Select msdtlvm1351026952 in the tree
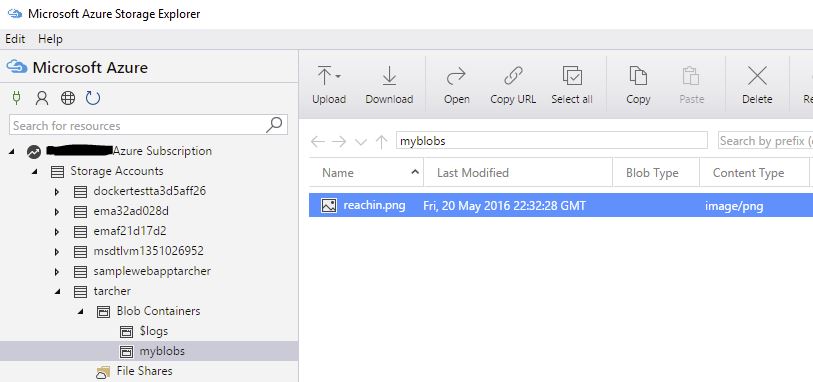 [x=148, y=251]
